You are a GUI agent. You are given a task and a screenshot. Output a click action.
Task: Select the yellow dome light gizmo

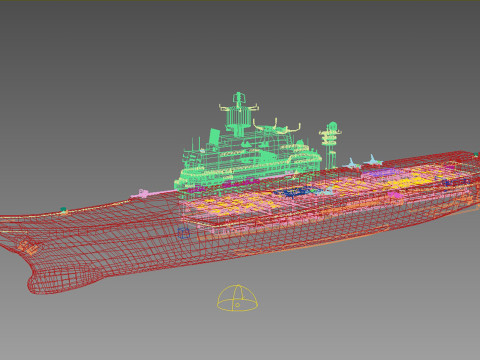tap(237, 298)
